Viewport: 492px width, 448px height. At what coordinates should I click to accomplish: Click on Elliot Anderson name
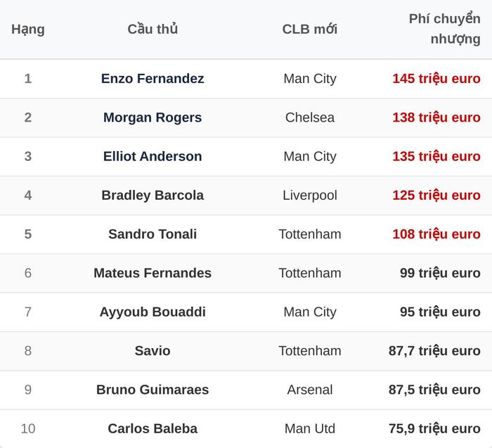(153, 156)
